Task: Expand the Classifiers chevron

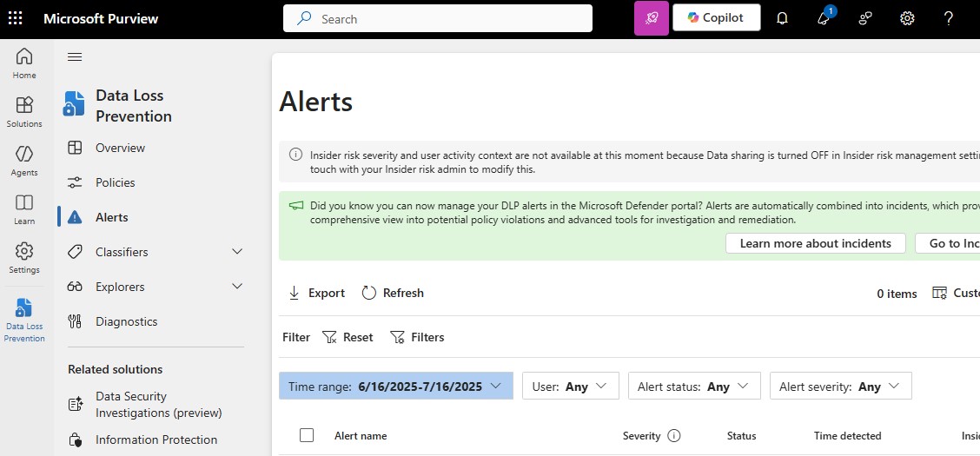Action: (x=237, y=252)
